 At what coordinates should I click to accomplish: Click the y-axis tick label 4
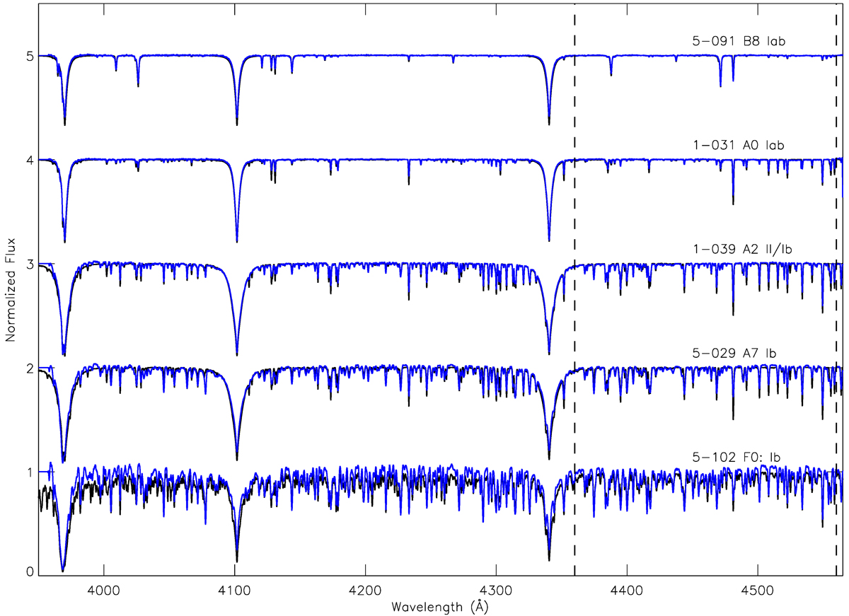pyautogui.click(x=30, y=160)
